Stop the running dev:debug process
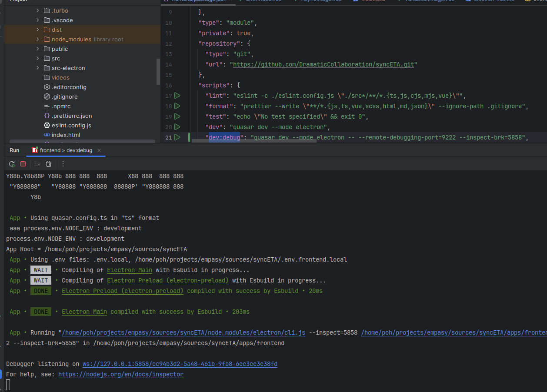Image resolution: width=547 pixels, height=392 pixels. pos(23,164)
